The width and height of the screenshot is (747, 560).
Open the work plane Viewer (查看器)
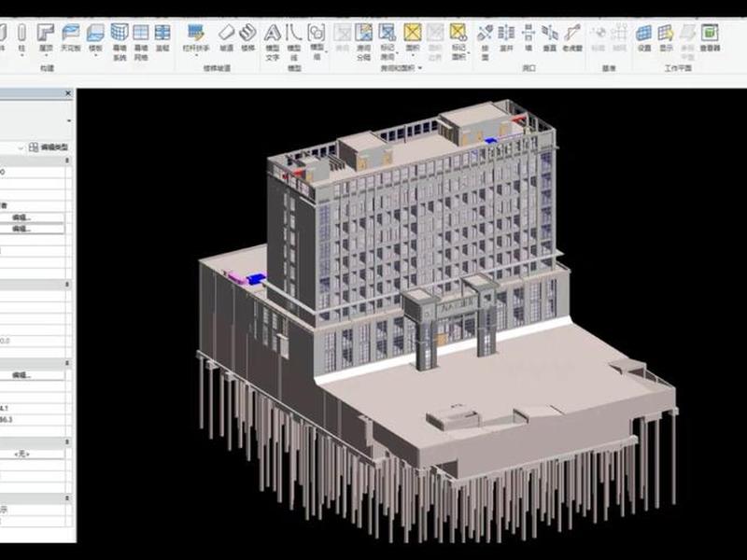[710, 37]
